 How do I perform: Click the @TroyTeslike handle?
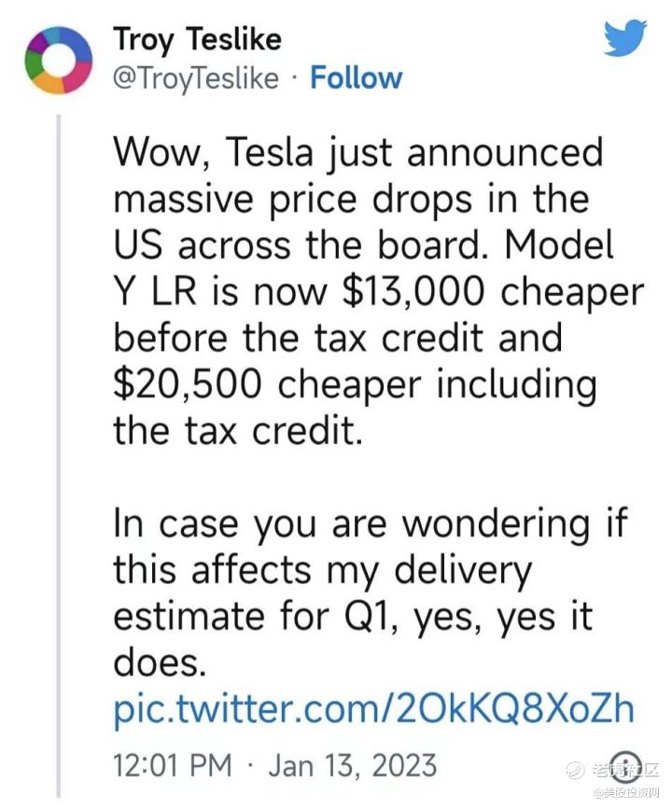[196, 78]
